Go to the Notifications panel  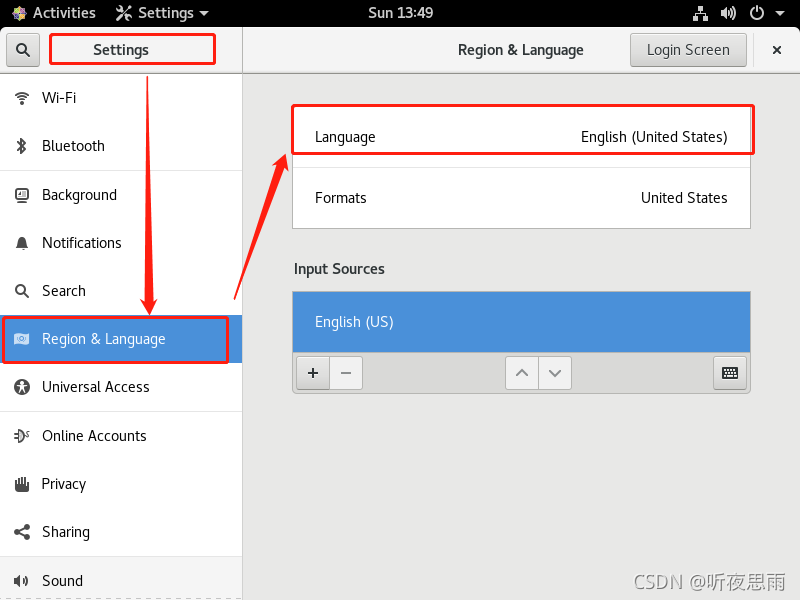click(x=121, y=243)
